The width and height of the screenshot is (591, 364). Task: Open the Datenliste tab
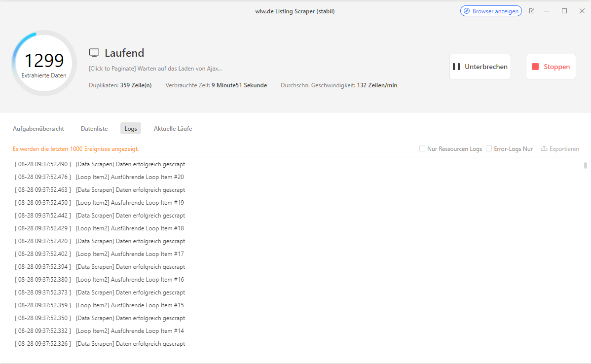coord(94,129)
